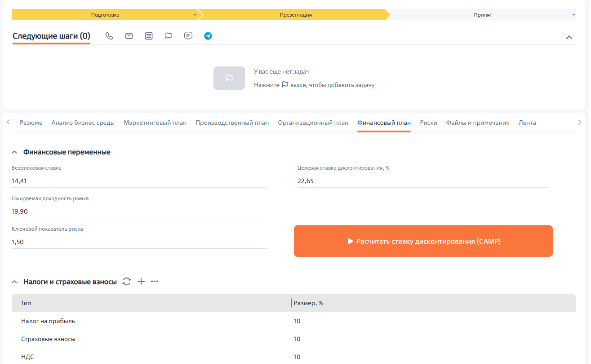591x364 pixels.
Task: Select Финансовый план tab
Action: pos(384,123)
